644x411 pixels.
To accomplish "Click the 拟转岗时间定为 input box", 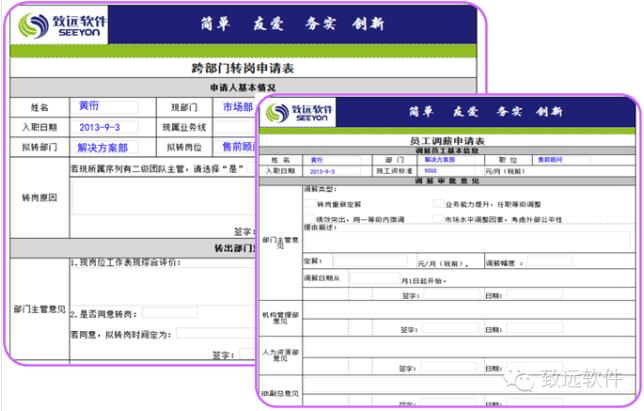I will pyautogui.click(x=217, y=333).
